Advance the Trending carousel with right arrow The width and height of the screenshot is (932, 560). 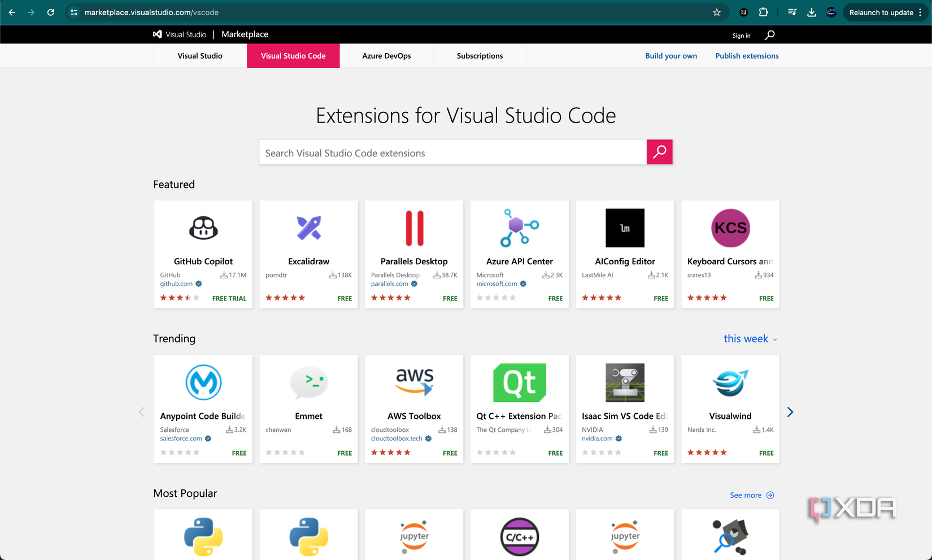point(790,412)
